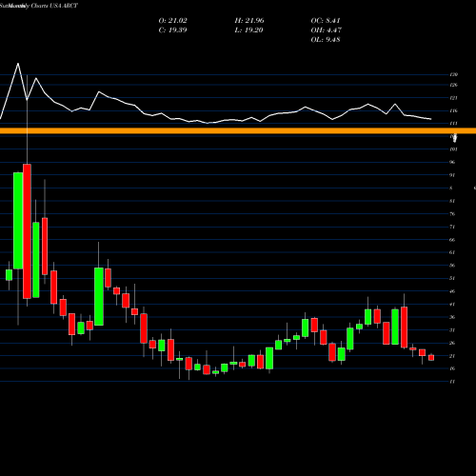Click the 'H: 21.96' high price value
The image size is (476, 476).
click(249, 21)
